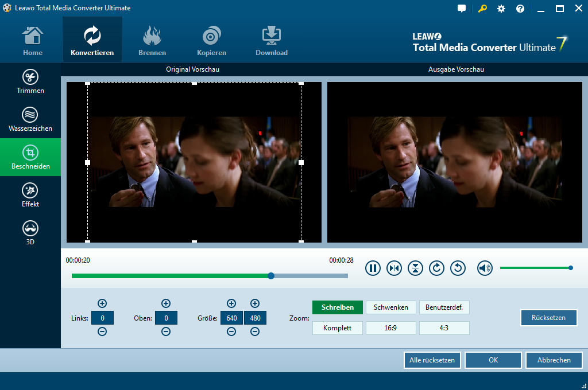Confirm with the OK button
The height and width of the screenshot is (390, 588).
[x=493, y=360]
